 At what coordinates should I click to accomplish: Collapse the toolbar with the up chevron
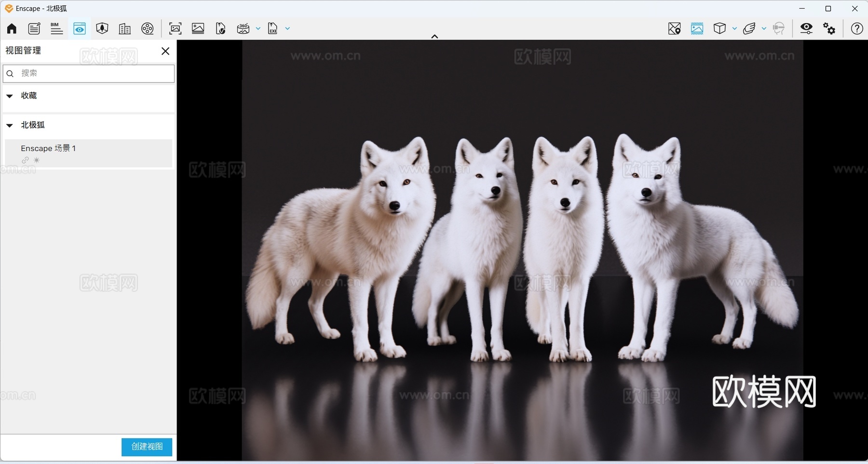(434, 36)
